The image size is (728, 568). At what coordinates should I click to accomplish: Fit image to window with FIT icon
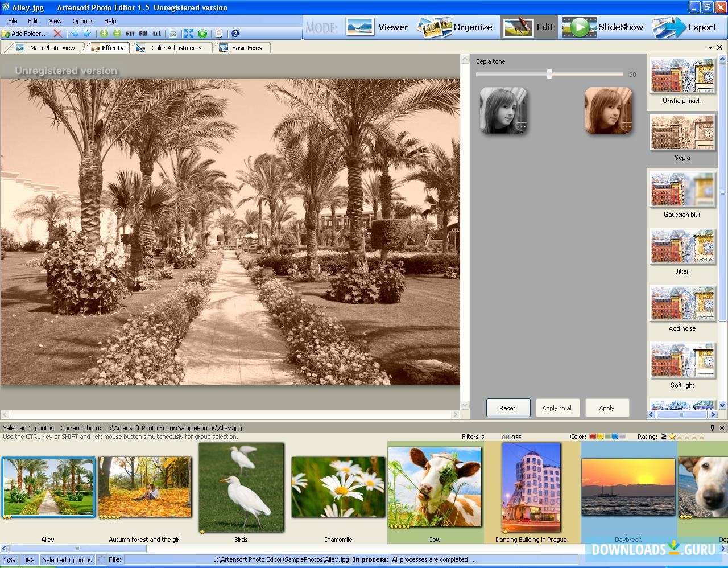[130, 34]
